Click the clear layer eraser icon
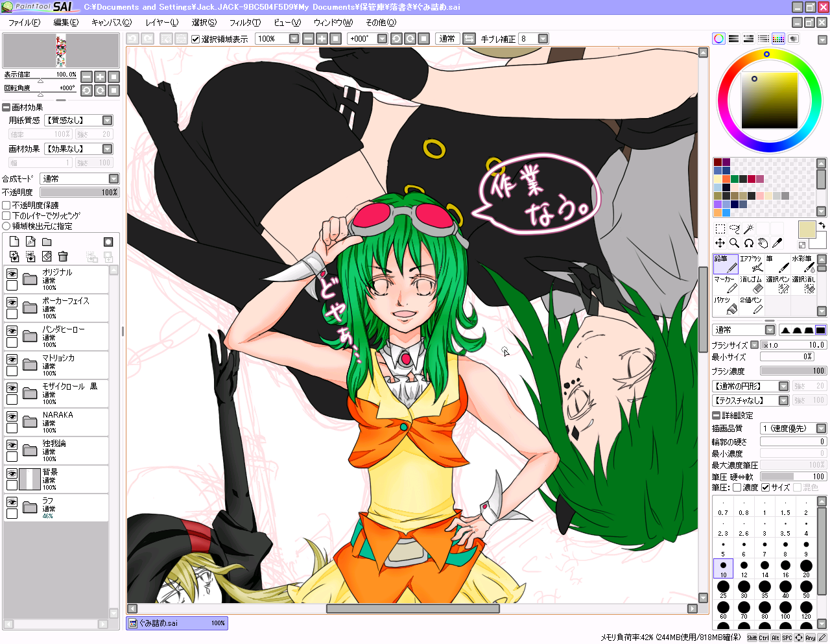Screen dimensions: 830x644 [x=47, y=256]
